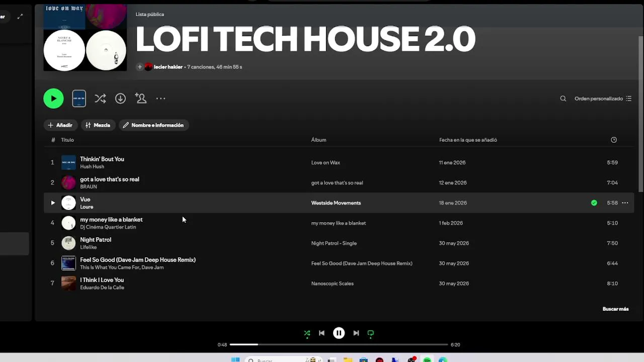
Task: Select the 11 ene 2026 date cell
Action: (x=452, y=162)
